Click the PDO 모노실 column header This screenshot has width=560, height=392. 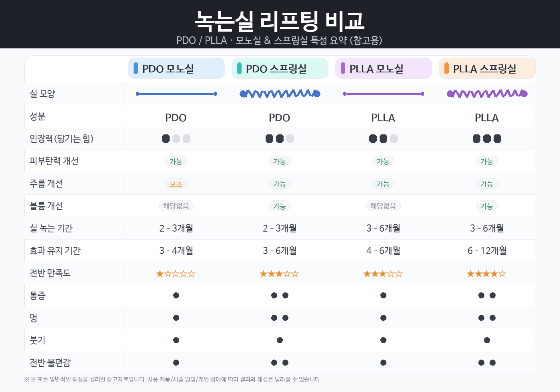point(176,68)
